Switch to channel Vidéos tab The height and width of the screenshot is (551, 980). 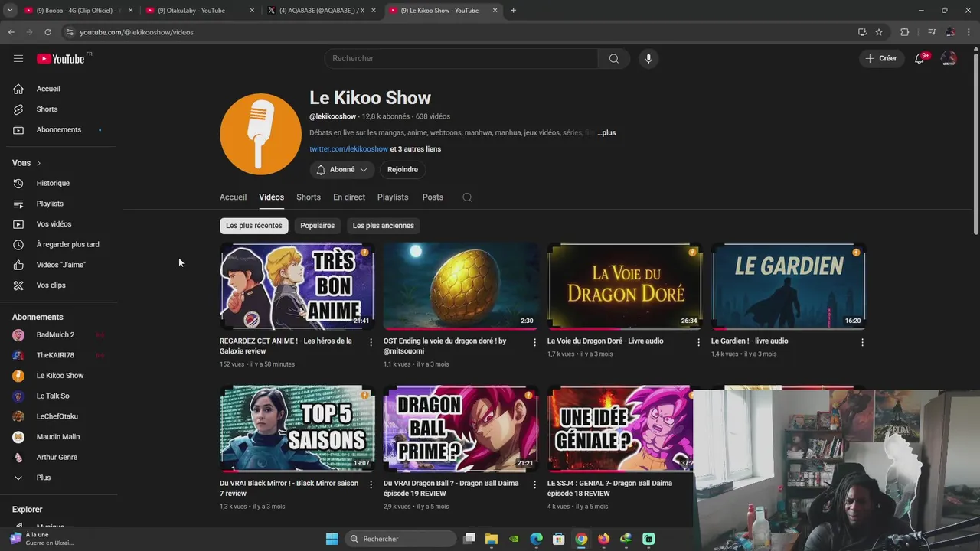tap(271, 197)
